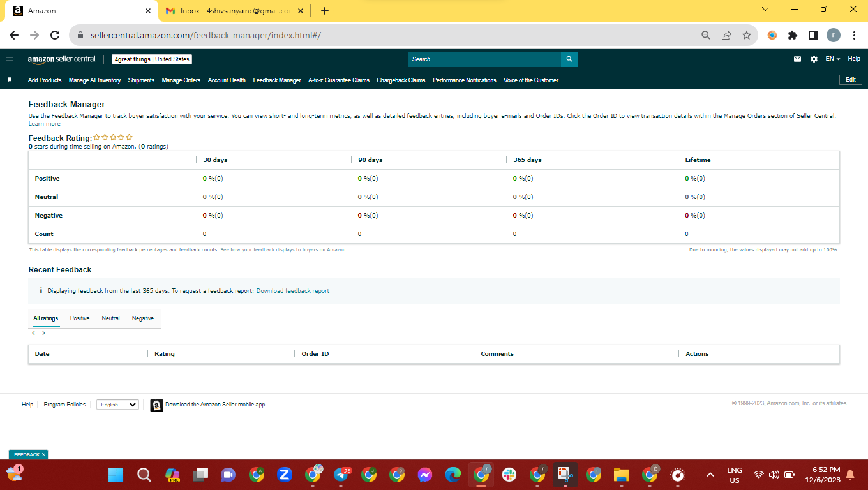The height and width of the screenshot is (490, 868).
Task: Close the Amazon tab
Action: [x=148, y=11]
